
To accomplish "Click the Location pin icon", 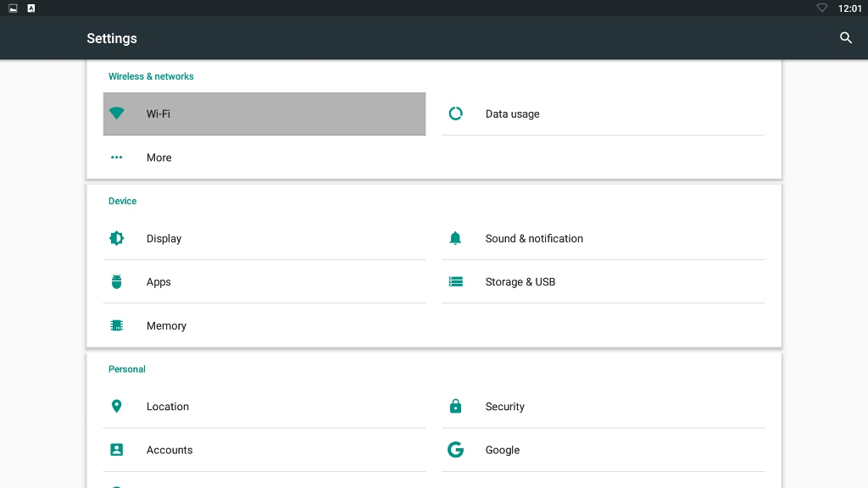I will (117, 407).
